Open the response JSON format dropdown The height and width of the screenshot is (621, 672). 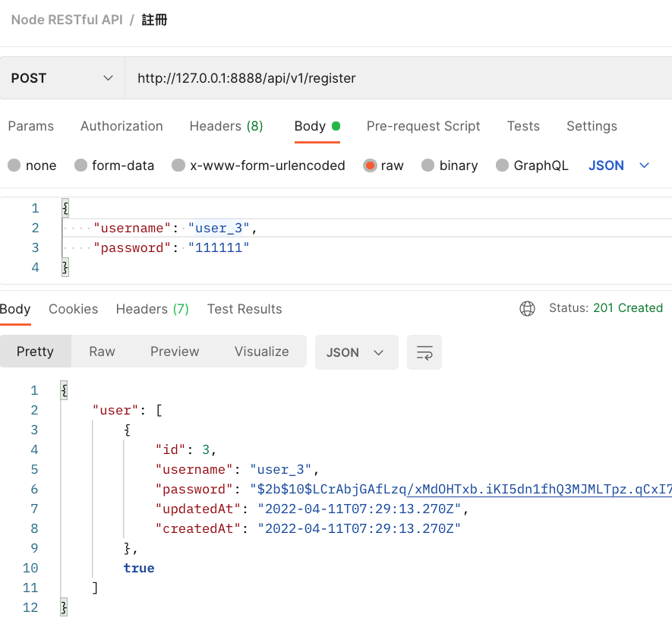[x=357, y=352]
